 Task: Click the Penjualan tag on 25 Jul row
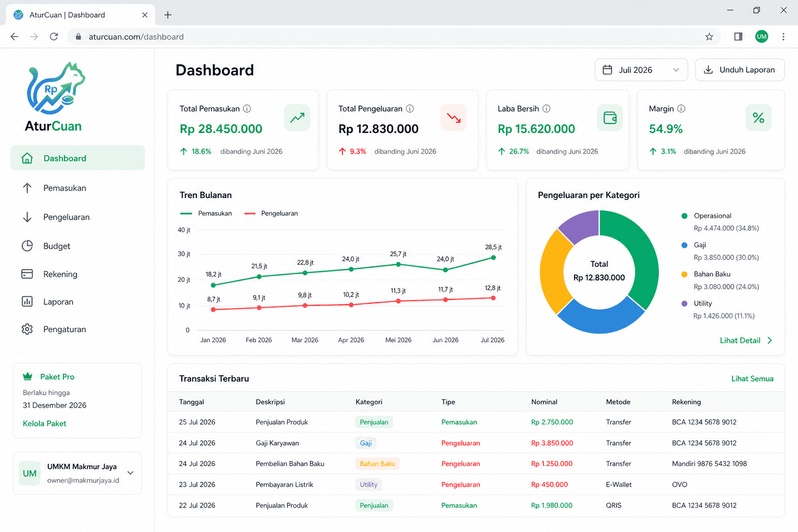point(374,422)
